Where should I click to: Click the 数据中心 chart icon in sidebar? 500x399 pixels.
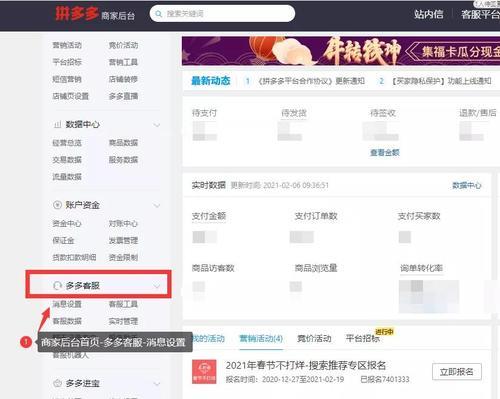point(57,125)
